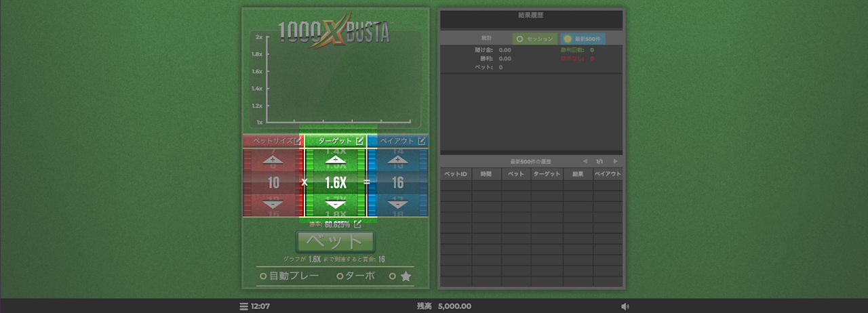Click the 結果履歴 panel title
The width and height of the screenshot is (868, 313).
point(531,14)
